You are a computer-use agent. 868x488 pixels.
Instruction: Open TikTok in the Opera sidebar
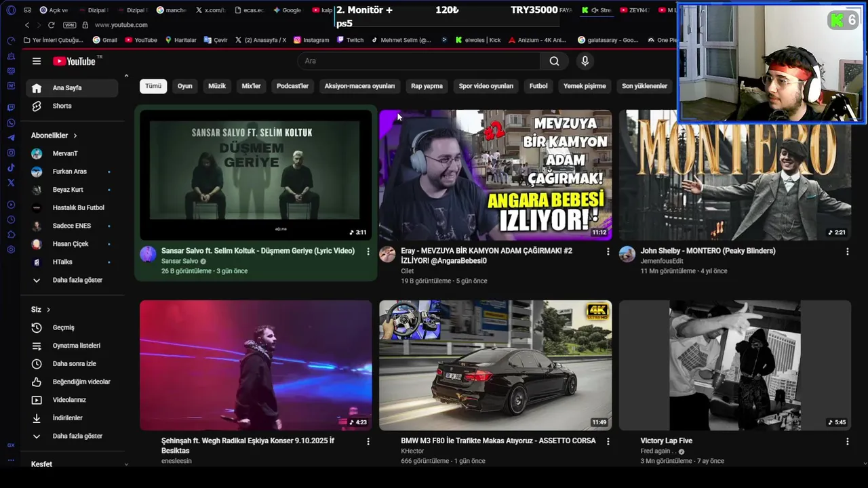click(x=11, y=167)
